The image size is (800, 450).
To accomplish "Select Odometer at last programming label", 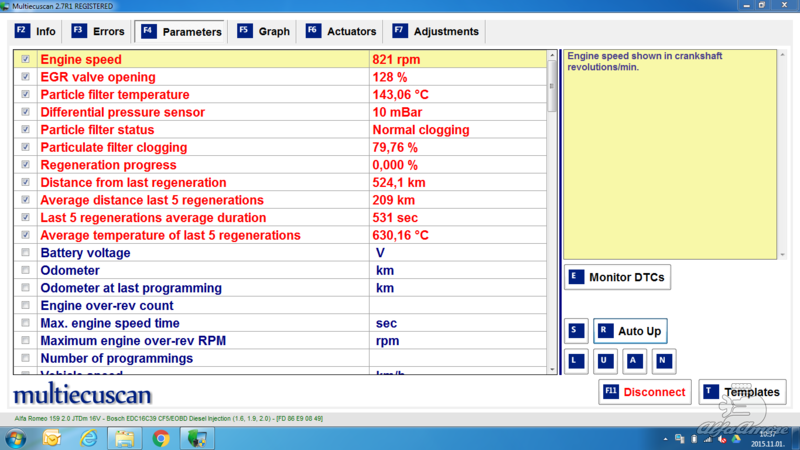I will pos(131,288).
